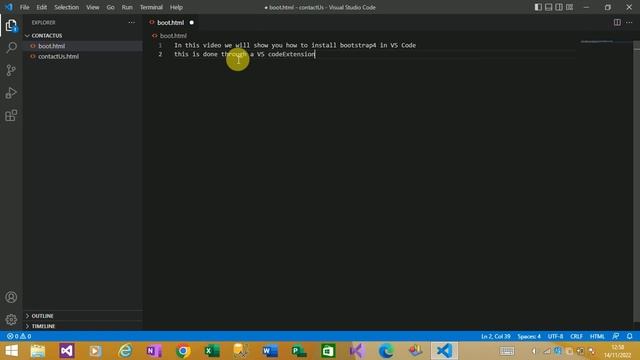Open the Selection menu
This screenshot has height=360, width=640.
[x=67, y=7]
